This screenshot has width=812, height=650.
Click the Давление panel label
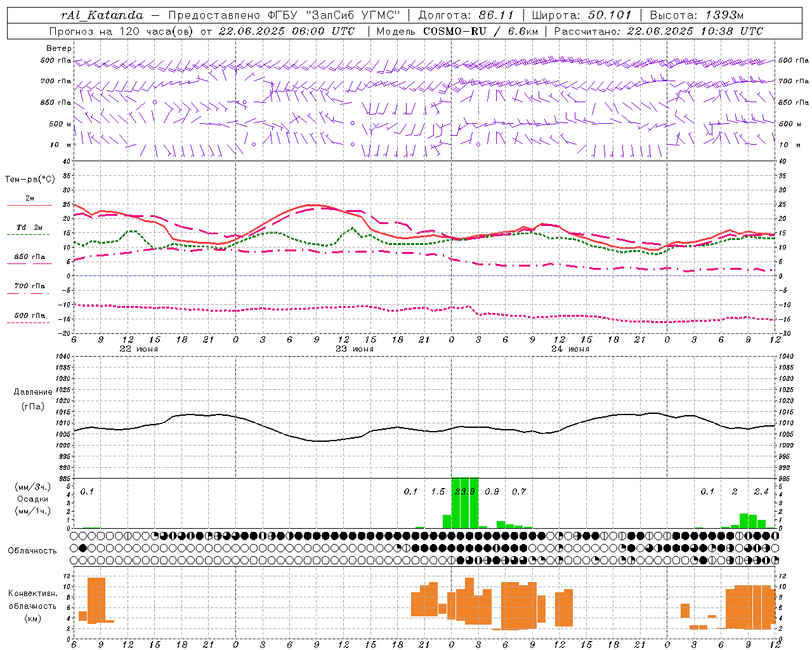(33, 392)
